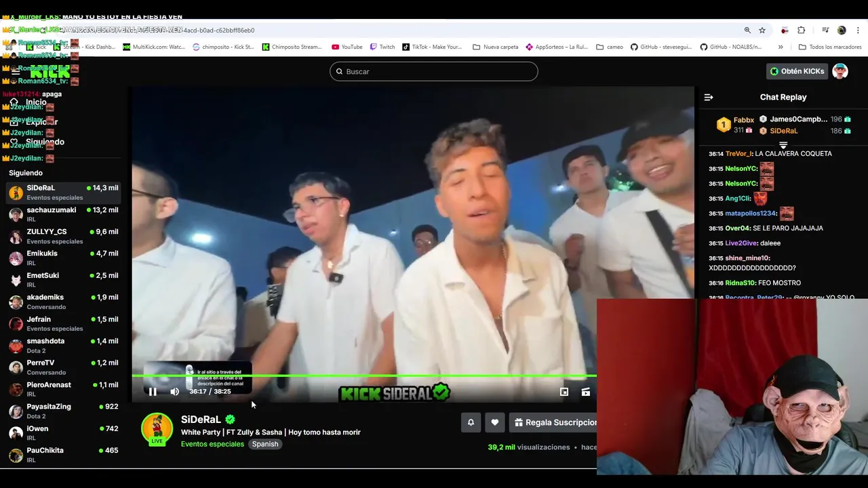Collapse Chat Replay panel icon
The width and height of the screenshot is (868, 488).
[709, 97]
